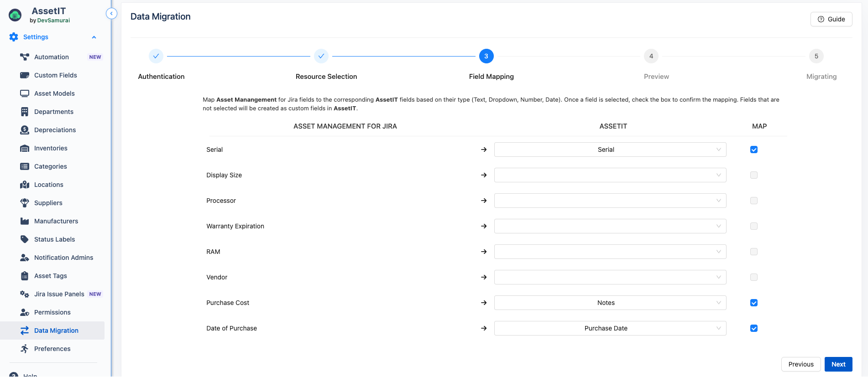This screenshot has height=377, width=868.
Task: Click the AssetIT logo icon
Action: click(x=15, y=15)
